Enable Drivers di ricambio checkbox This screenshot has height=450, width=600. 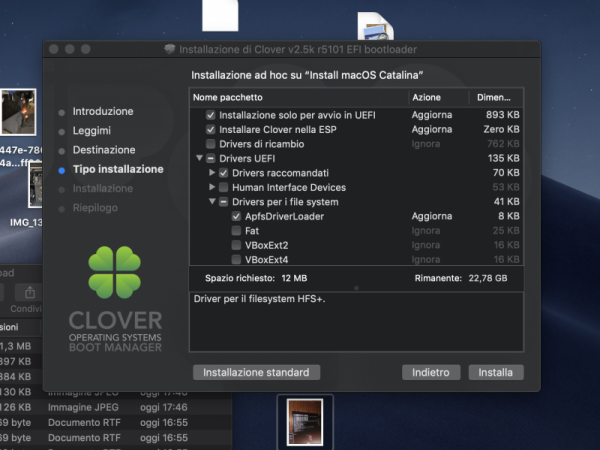point(210,144)
